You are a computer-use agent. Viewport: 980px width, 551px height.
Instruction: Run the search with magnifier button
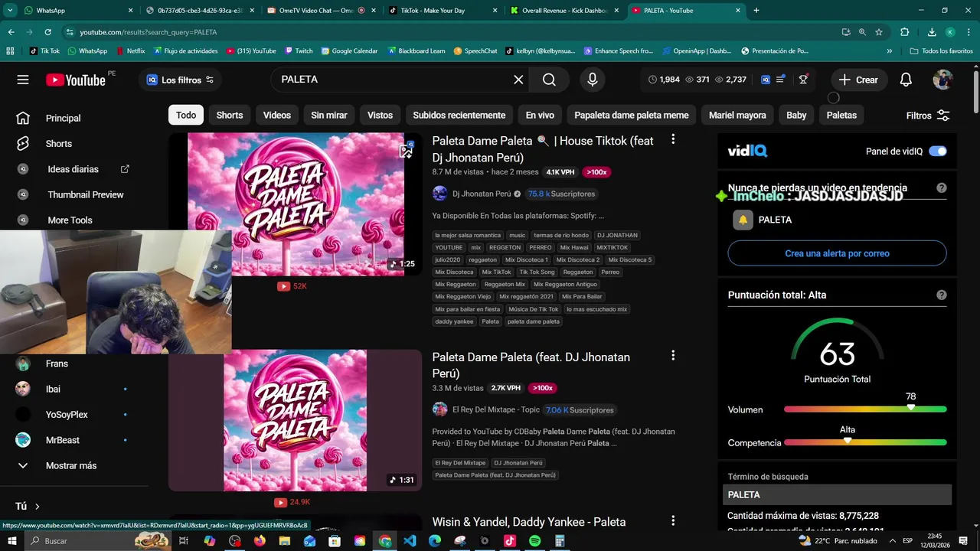coord(549,80)
